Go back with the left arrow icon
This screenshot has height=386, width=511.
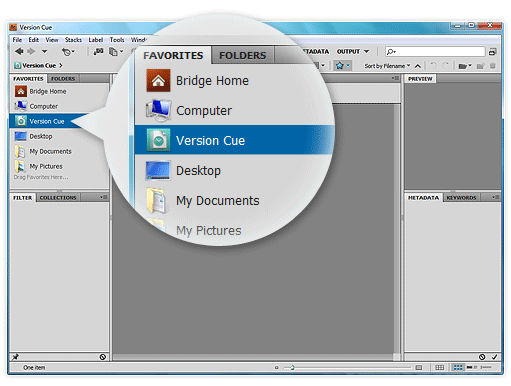(x=19, y=51)
